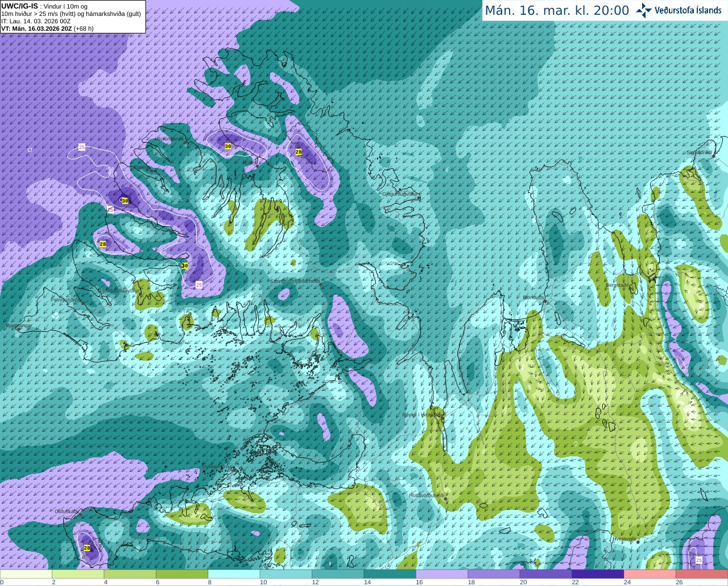Screen dimensions: 728x586
Task: Click the 0–2 m/s pale yellow legend swatch
Action: 26,574
